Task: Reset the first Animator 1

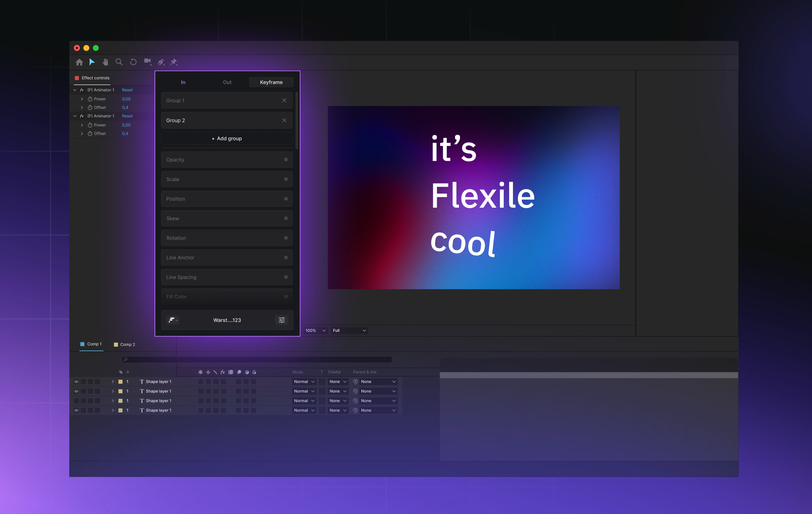Action: coord(127,90)
